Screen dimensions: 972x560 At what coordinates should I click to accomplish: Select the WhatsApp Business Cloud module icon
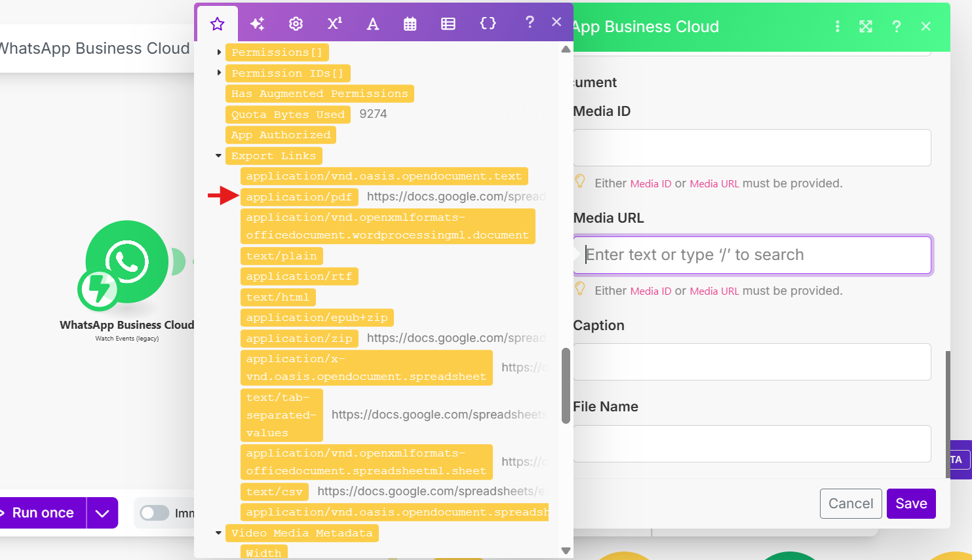pos(127,262)
